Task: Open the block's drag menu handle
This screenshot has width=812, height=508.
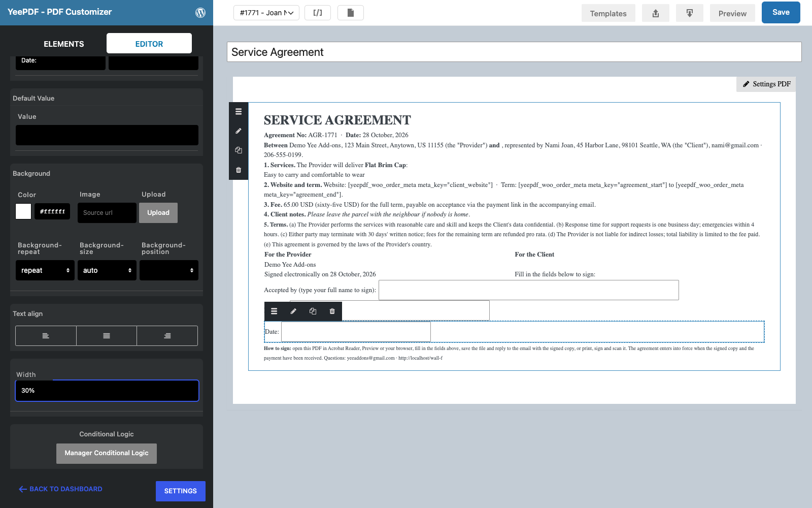Action: click(x=239, y=112)
